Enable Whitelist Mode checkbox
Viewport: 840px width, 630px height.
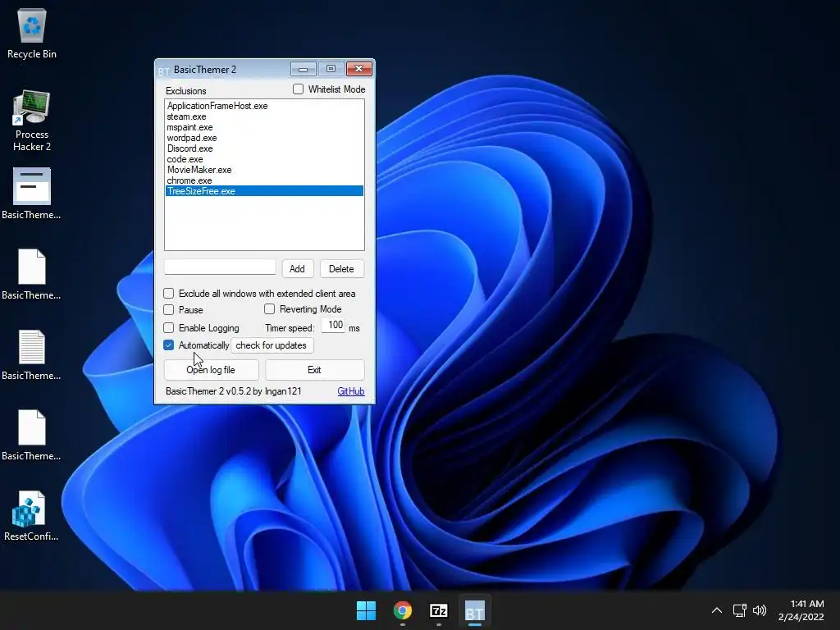[298, 89]
